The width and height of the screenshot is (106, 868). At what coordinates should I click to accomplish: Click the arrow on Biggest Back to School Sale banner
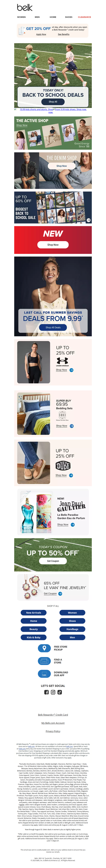[x=89, y=220]
